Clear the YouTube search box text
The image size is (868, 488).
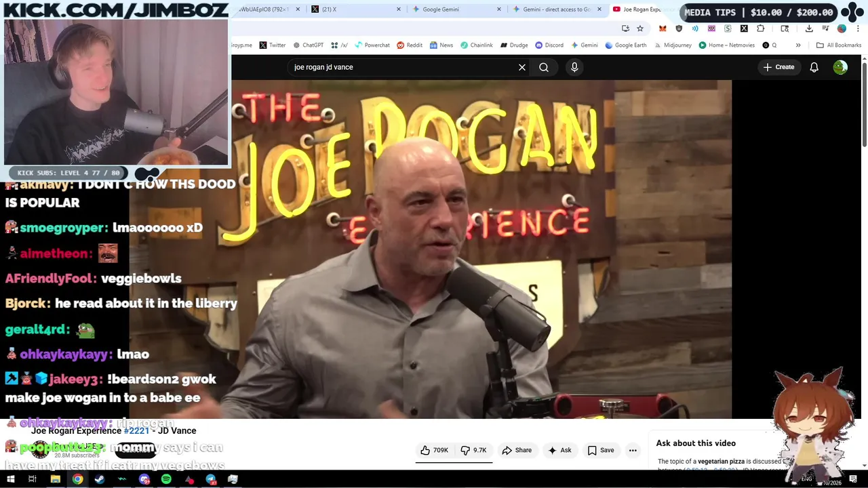(x=522, y=67)
